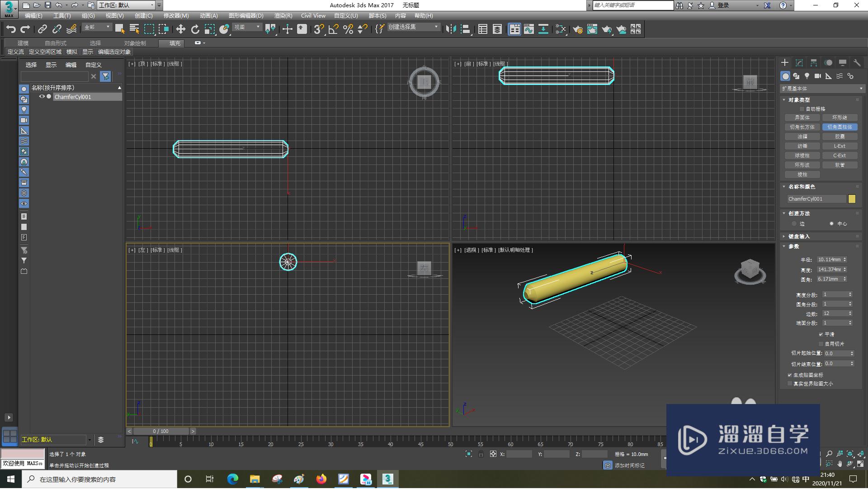The width and height of the screenshot is (868, 489).
Task: Enable the 自动栅格 checkbox
Action: 802,109
